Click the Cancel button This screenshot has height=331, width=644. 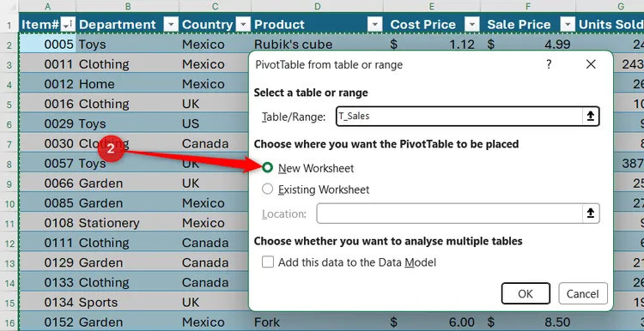582,293
